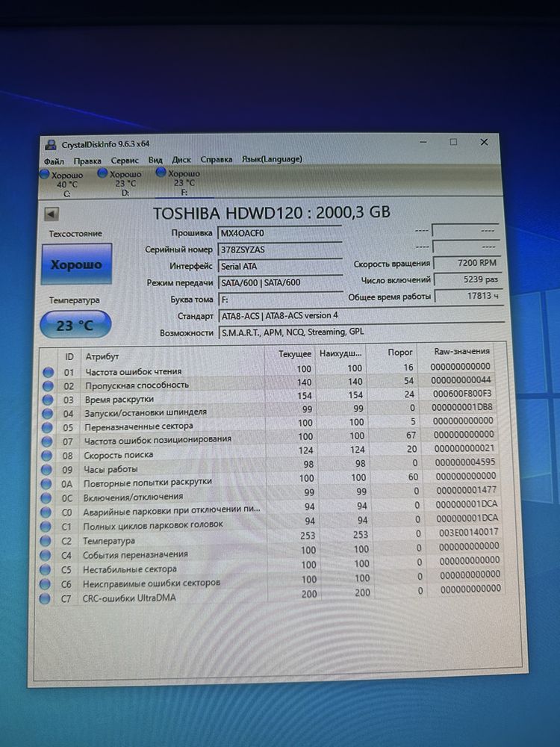
Task: Click status icon of Нестабильные сектора row
Action: 46,569
